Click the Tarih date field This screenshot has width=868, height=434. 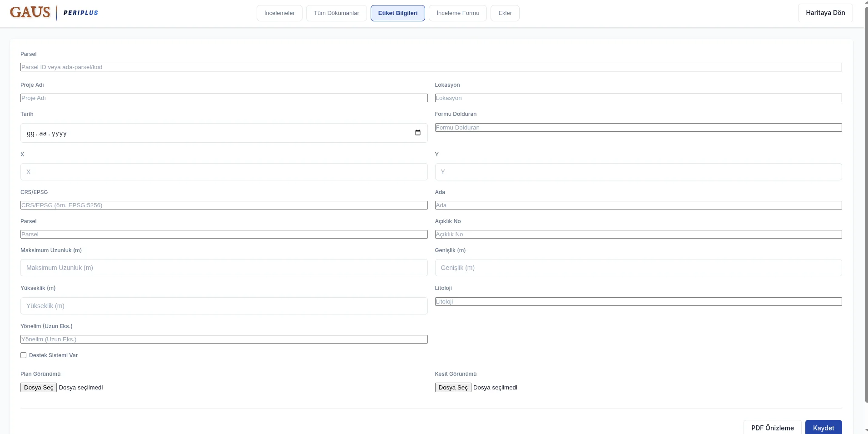(x=224, y=133)
